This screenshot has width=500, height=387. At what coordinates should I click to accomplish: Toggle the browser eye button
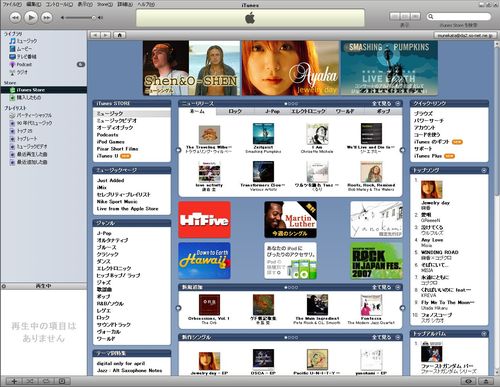coord(469,381)
